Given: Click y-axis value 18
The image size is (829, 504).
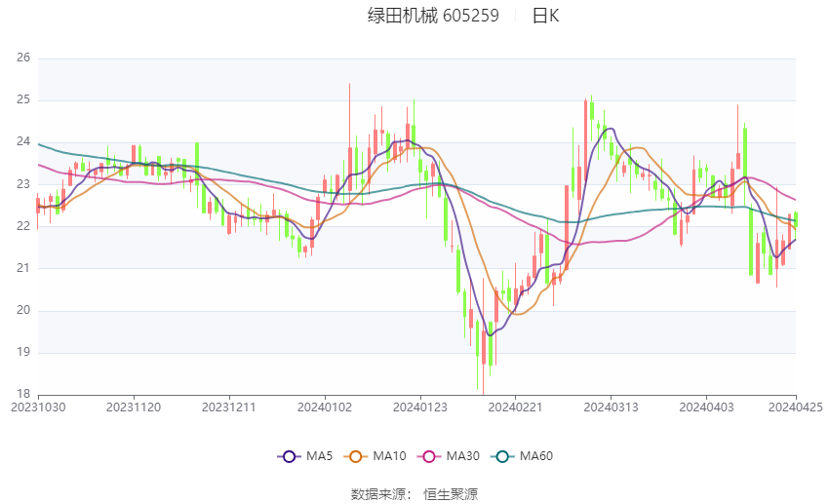Looking at the screenshot, I should (23, 394).
